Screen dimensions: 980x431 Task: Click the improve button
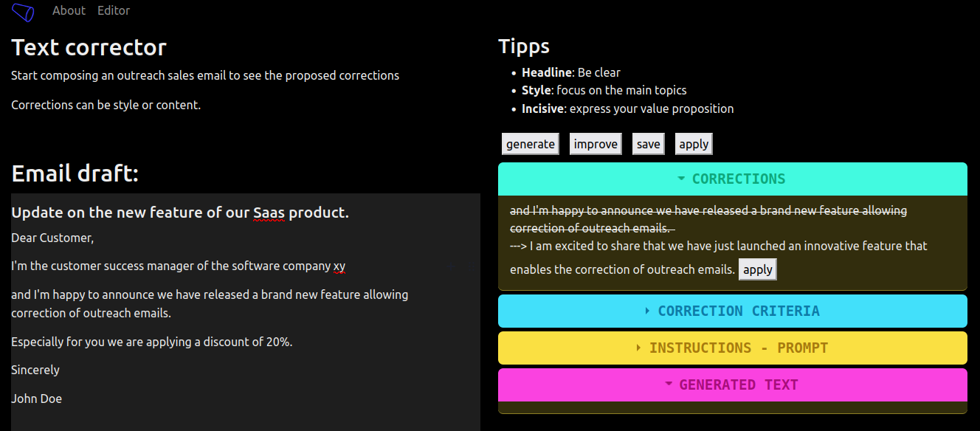tap(596, 144)
